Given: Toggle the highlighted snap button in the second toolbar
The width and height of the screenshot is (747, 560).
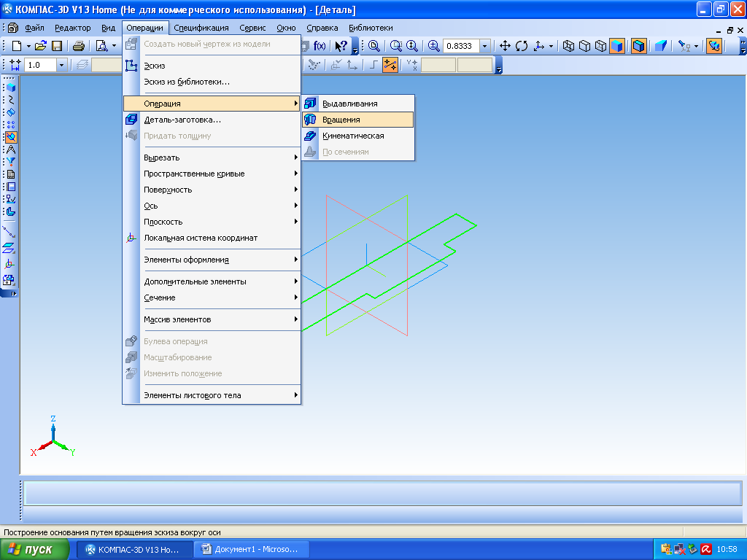Looking at the screenshot, I should coord(390,65).
